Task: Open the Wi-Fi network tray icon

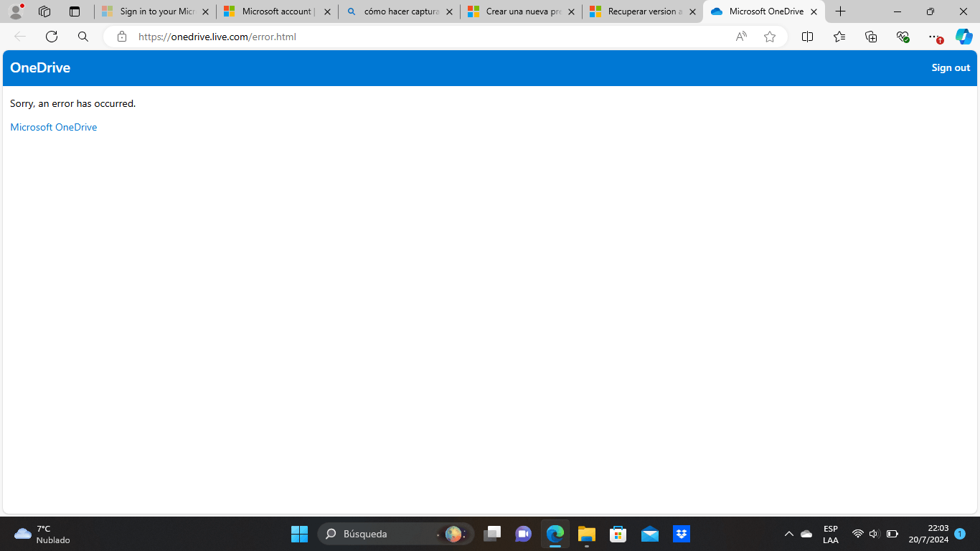Action: [857, 534]
